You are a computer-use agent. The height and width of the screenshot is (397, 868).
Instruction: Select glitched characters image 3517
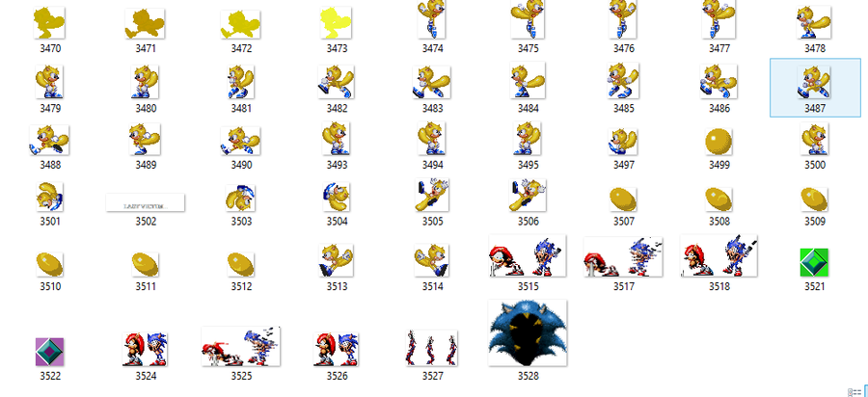tap(623, 256)
